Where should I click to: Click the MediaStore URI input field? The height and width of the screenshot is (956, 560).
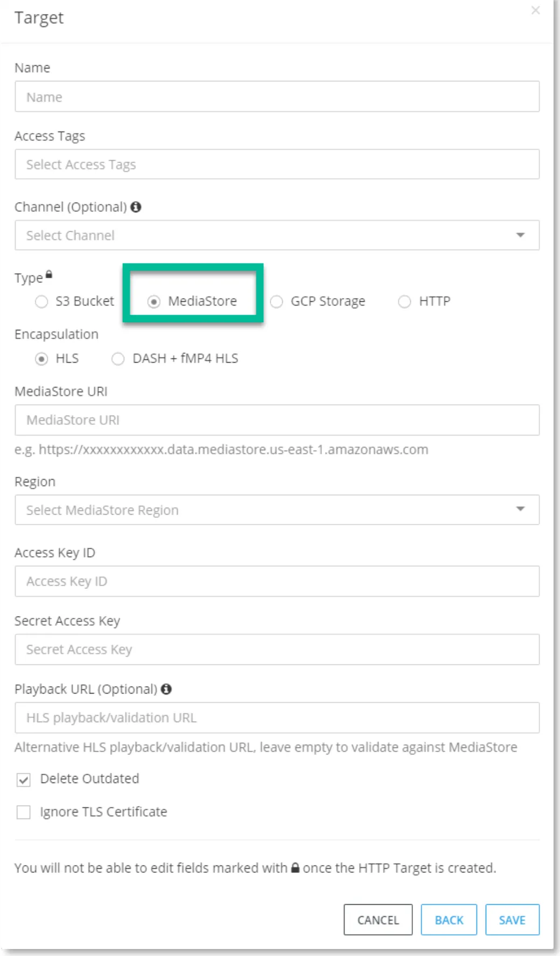click(x=277, y=420)
